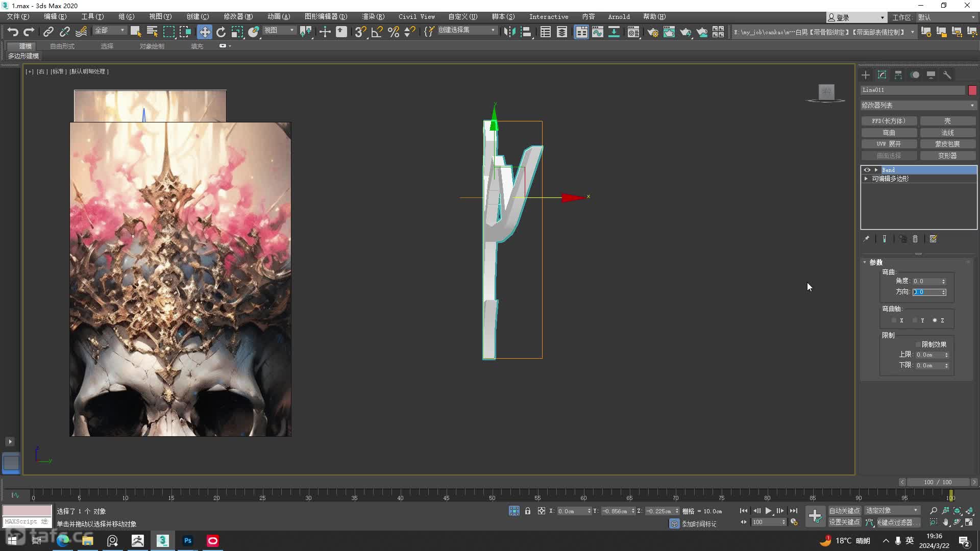
Task: Open the 登录 sign-in dropdown
Action: (856, 17)
